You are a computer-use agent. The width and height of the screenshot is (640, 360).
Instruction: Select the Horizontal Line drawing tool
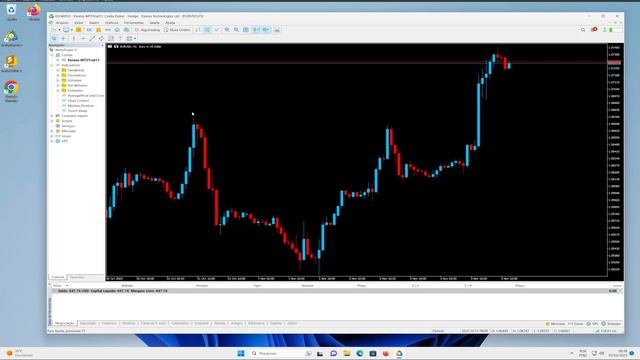click(83, 38)
